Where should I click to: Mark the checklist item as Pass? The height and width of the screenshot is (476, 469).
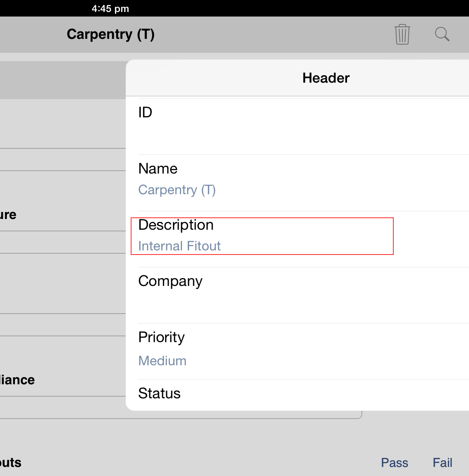pos(394,462)
